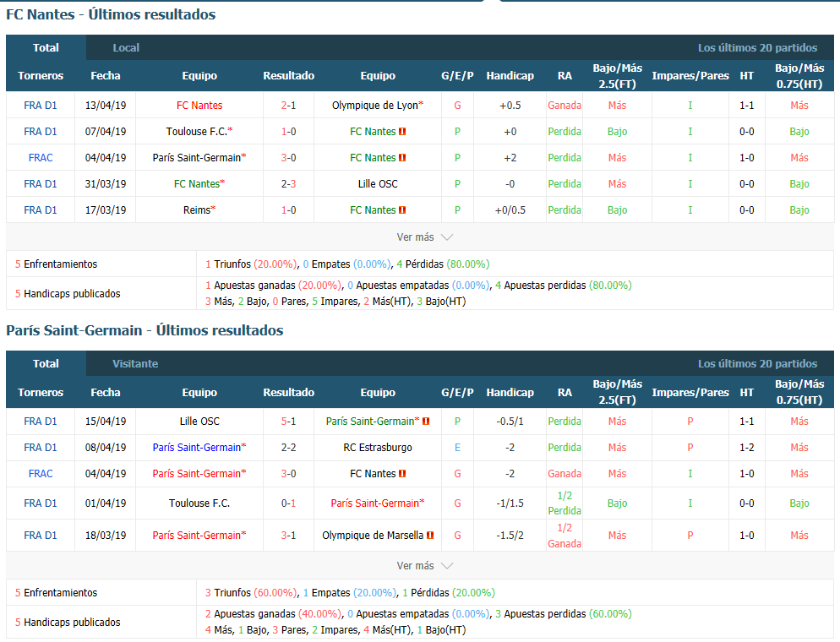
Task: Open 'Los últimos 20 partidos' in FC Nantes table
Action: (757, 47)
